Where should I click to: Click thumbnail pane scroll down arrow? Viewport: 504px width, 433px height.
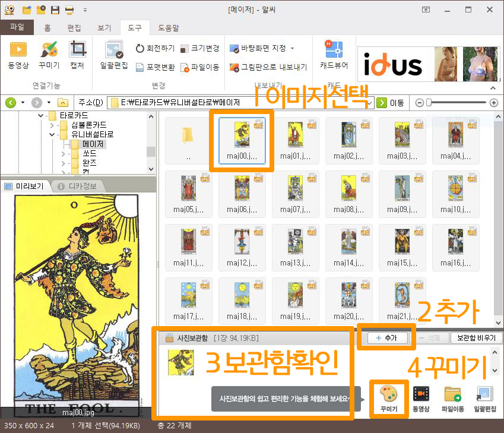pos(498,323)
